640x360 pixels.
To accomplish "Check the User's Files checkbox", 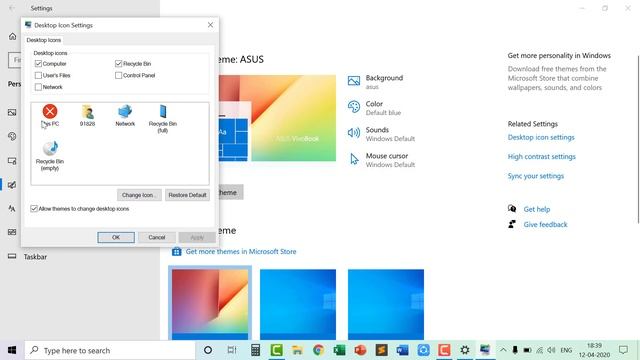I will pyautogui.click(x=38, y=76).
